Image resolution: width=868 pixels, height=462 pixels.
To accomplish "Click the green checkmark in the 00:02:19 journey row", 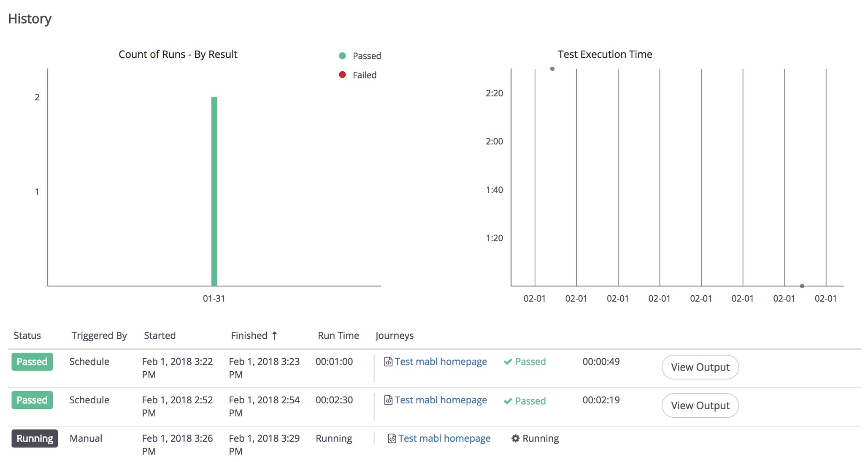I will [x=508, y=401].
